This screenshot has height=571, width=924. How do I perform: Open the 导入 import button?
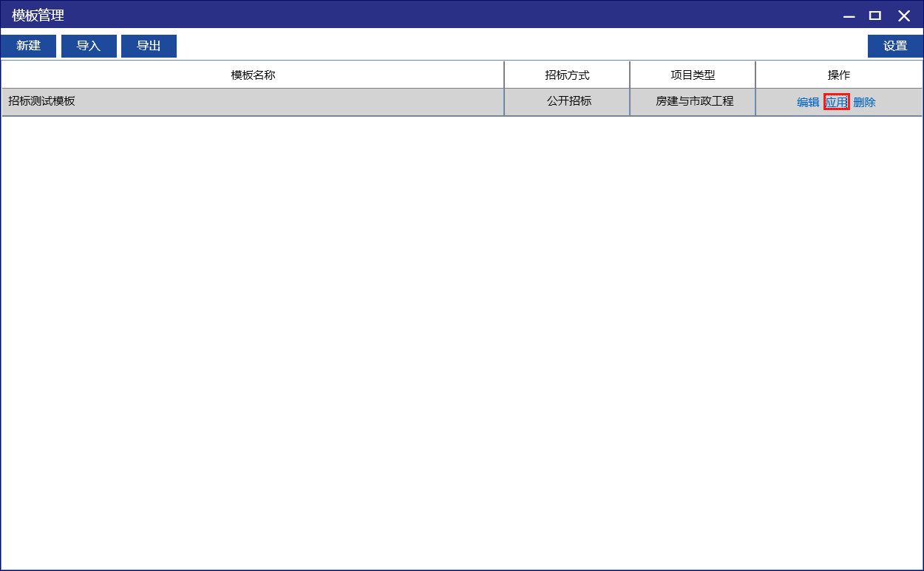(x=89, y=46)
